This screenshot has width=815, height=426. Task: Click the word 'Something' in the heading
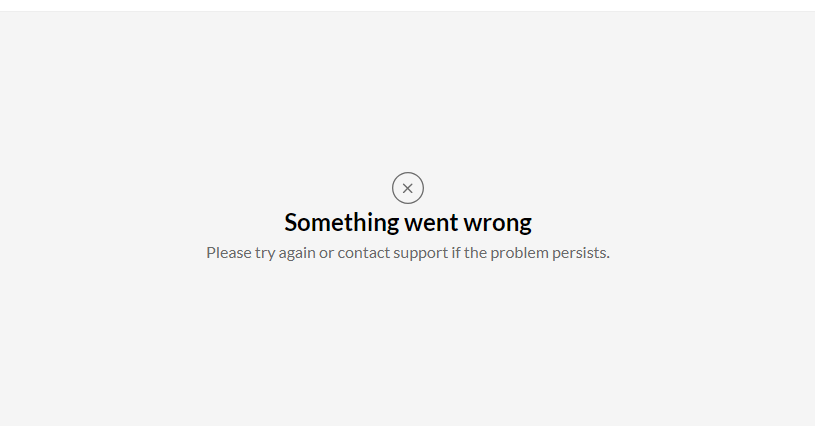(342, 222)
